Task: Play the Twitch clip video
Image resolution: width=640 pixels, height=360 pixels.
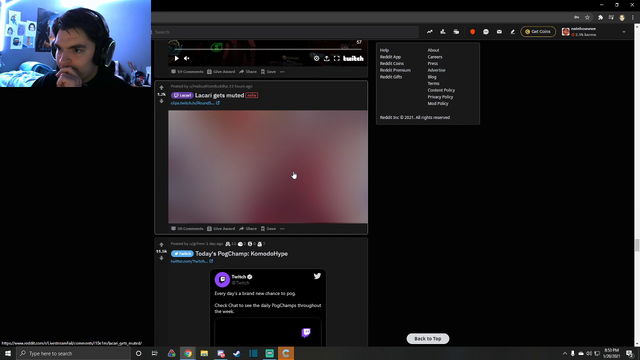Action: [176, 58]
